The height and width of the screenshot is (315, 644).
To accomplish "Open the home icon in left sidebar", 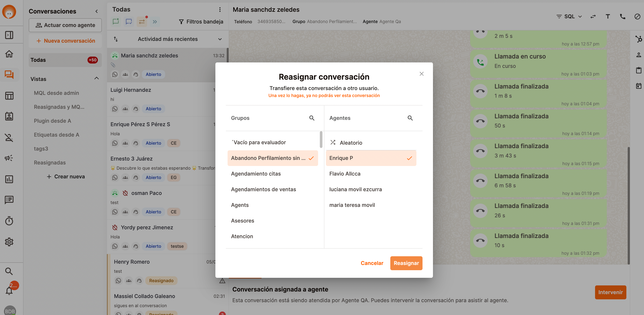I will point(9,54).
